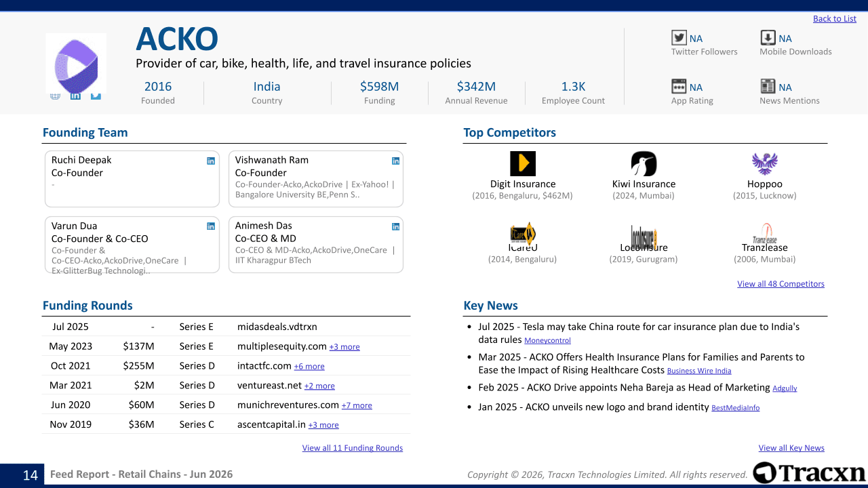Image resolution: width=868 pixels, height=488 pixels.
Task: Click the App Rating icon
Action: coord(679,86)
